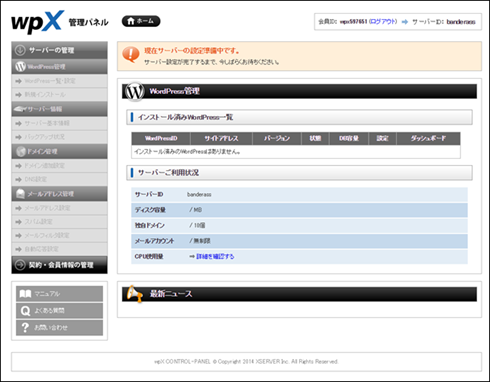This screenshot has height=382, width=490.
Task: Click the / 10個 value in 独自ドメイン row
Action: [x=197, y=225]
